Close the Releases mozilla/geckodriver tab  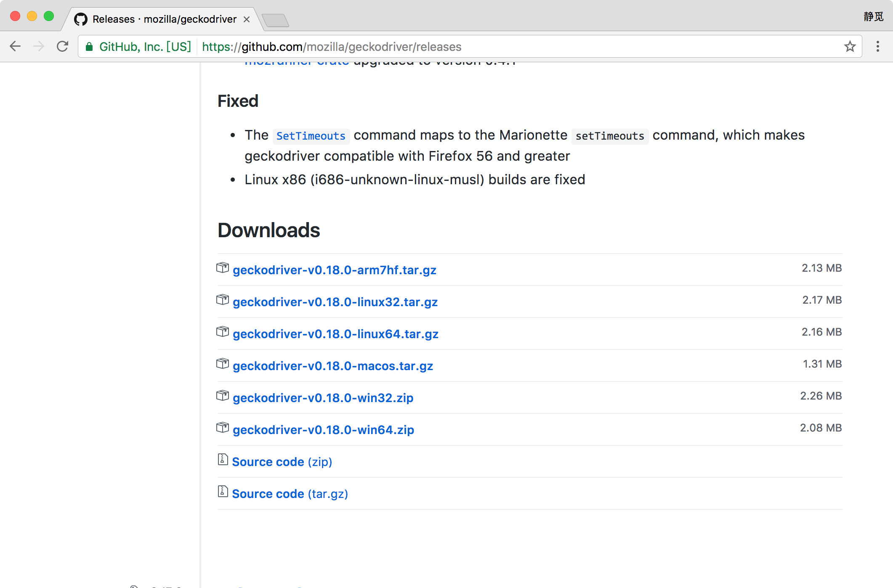247,19
